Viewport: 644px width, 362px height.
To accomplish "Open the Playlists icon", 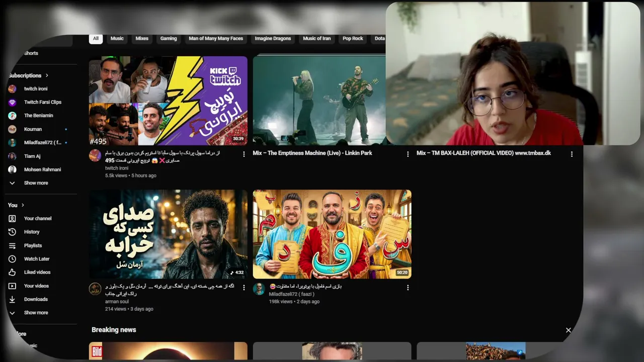I will coord(12,245).
